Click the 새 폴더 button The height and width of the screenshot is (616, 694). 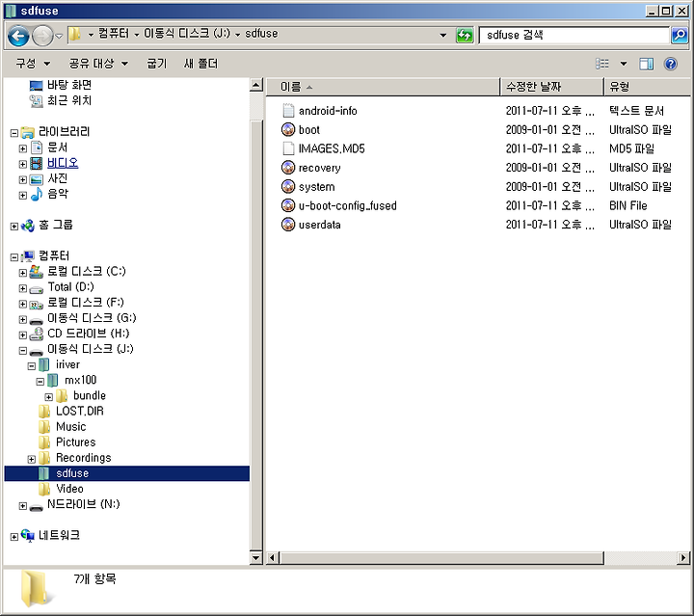click(x=200, y=64)
